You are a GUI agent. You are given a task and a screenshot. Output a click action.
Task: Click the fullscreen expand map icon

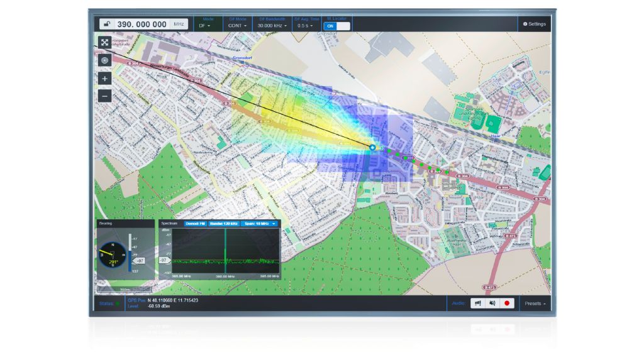[x=105, y=43]
